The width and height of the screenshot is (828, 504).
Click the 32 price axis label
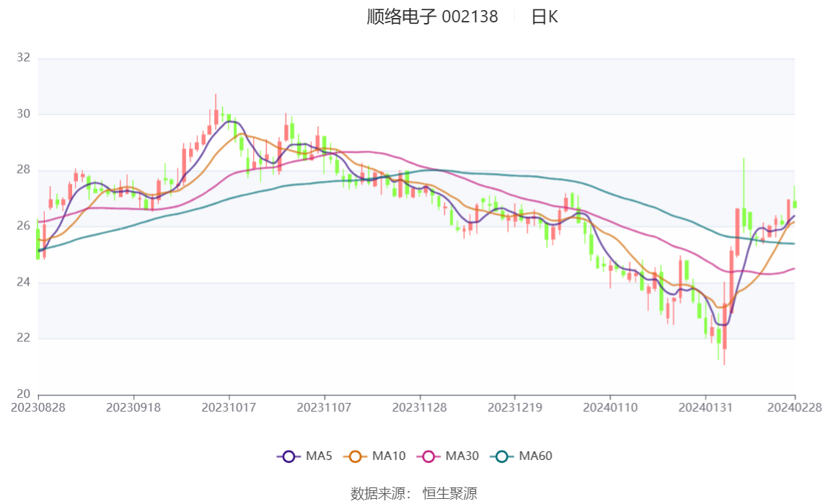pyautogui.click(x=23, y=58)
